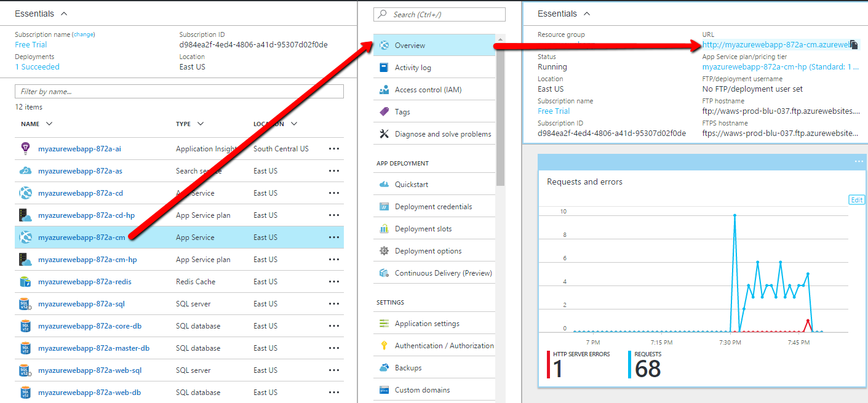Click Edit on the Requests and errors chart
Viewport: 868px width, 403px height.
point(856,200)
